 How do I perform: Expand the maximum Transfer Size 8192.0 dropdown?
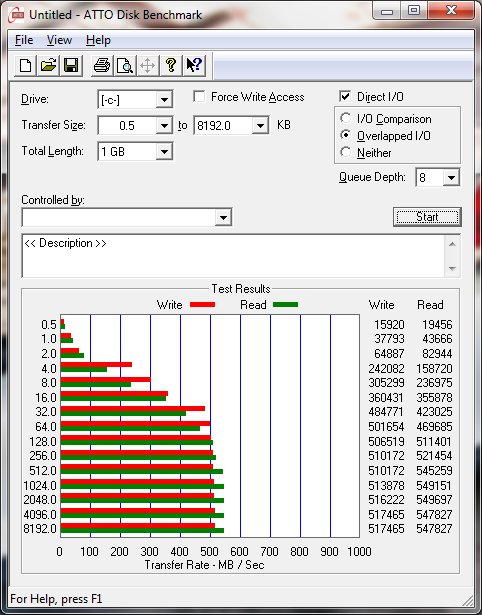(260, 126)
